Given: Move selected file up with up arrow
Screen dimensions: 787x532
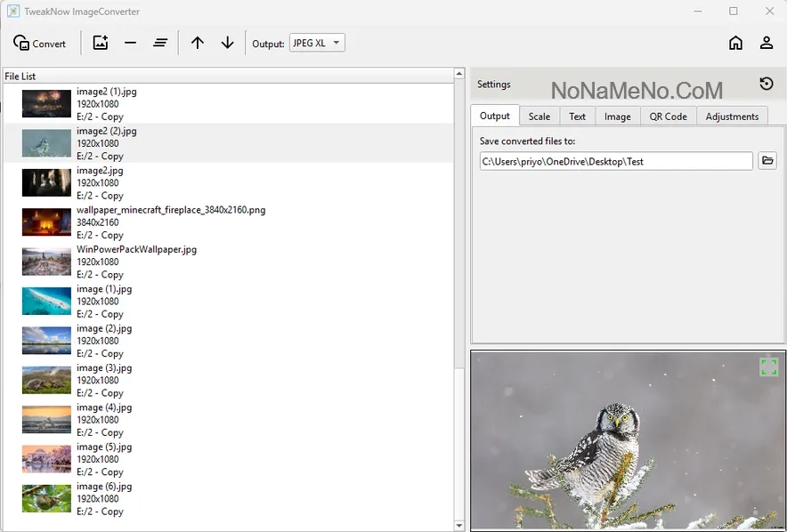Looking at the screenshot, I should 198,43.
